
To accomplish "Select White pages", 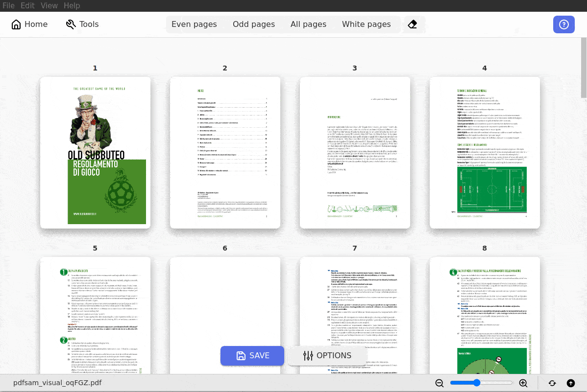I will (x=366, y=24).
